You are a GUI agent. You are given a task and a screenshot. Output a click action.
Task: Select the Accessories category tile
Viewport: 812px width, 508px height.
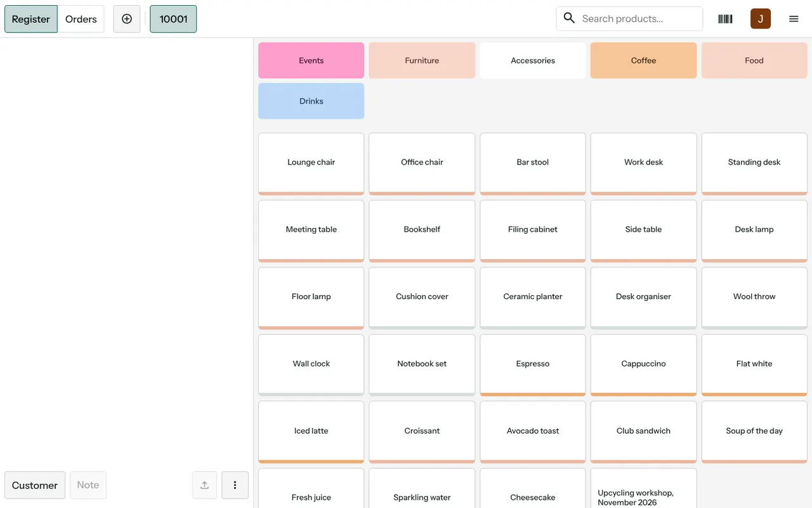(533, 60)
